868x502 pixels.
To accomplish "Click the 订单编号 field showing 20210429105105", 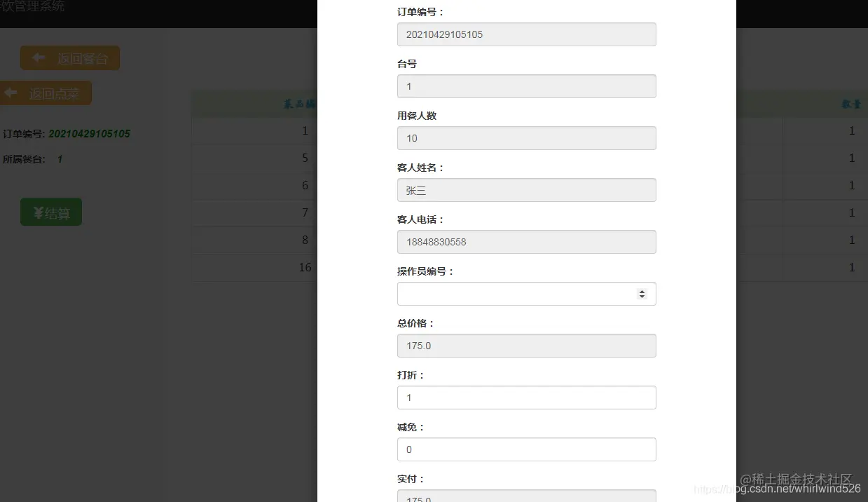I will tap(526, 34).
